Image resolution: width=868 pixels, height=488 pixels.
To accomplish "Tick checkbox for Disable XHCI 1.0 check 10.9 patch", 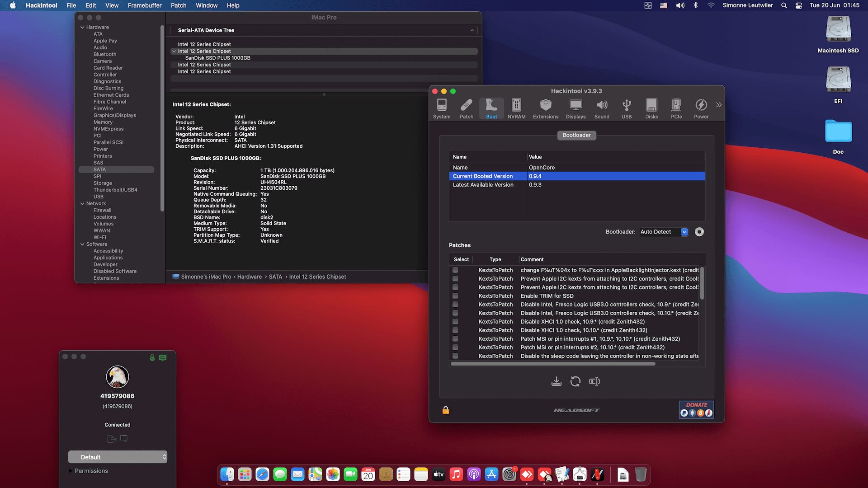I will point(455,322).
